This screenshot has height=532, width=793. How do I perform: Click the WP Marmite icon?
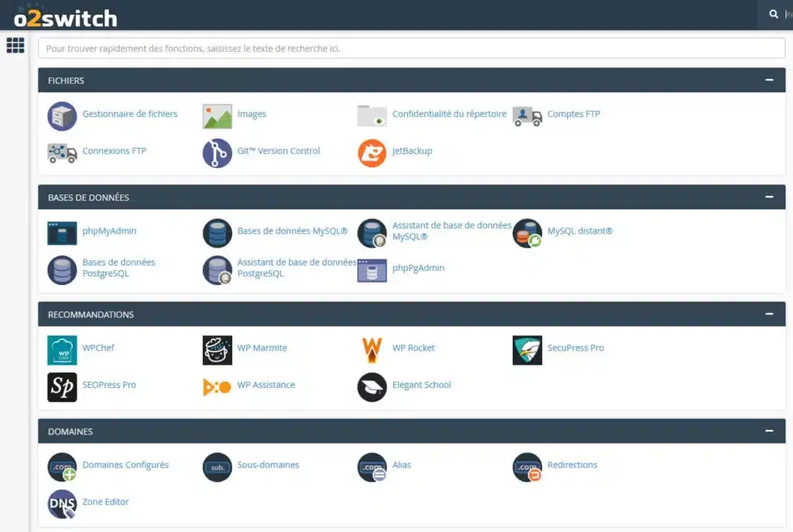[x=218, y=350]
